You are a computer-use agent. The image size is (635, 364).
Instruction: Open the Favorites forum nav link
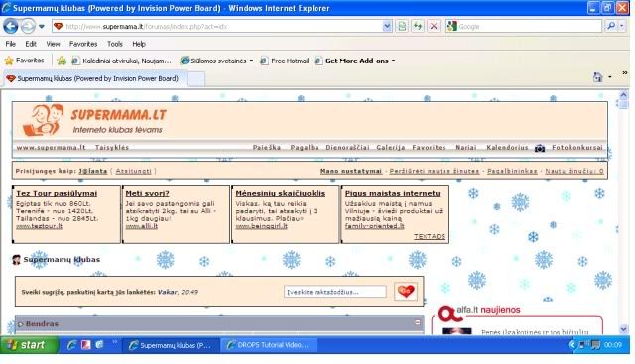coord(429,148)
